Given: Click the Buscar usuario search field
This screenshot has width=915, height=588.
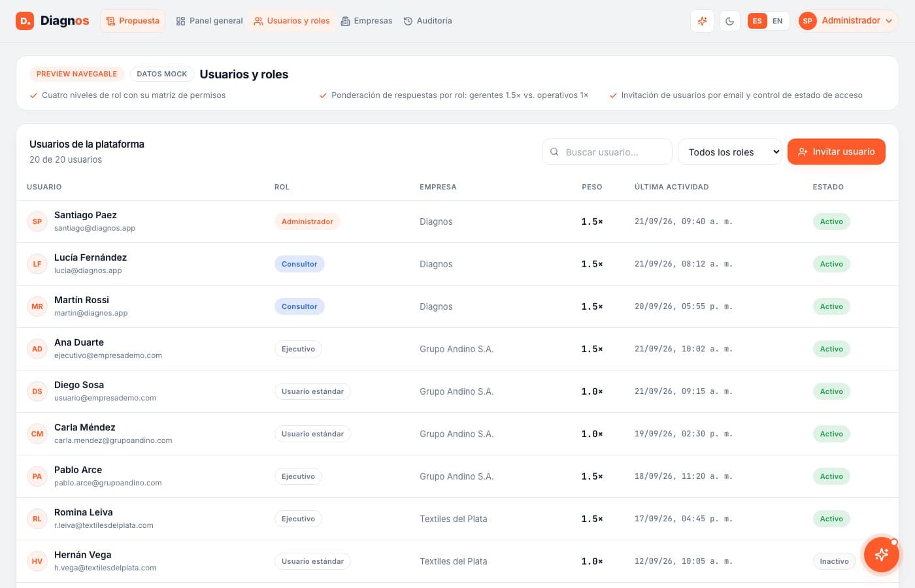Looking at the screenshot, I should tap(607, 152).
